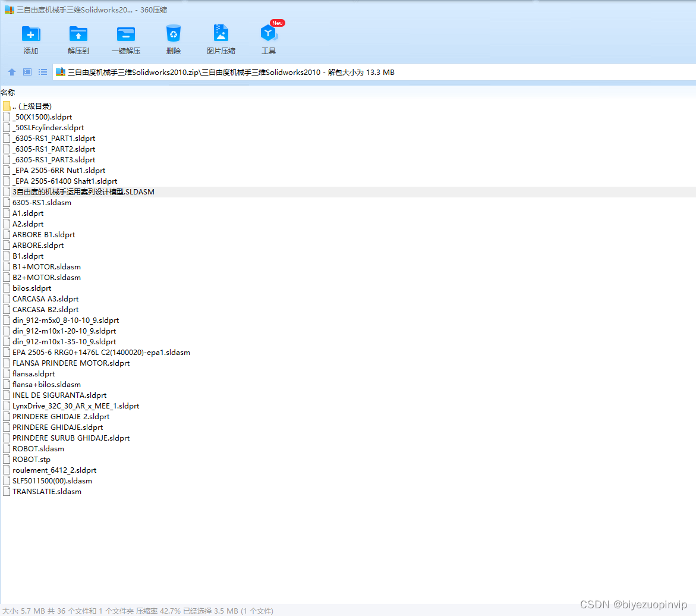Click the archive path address field

pyautogui.click(x=374, y=72)
